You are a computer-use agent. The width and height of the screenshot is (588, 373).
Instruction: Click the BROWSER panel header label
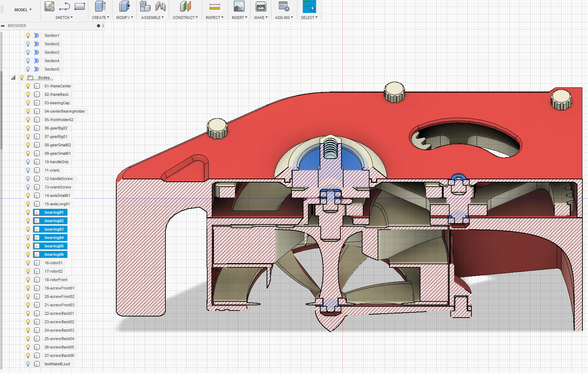click(17, 26)
